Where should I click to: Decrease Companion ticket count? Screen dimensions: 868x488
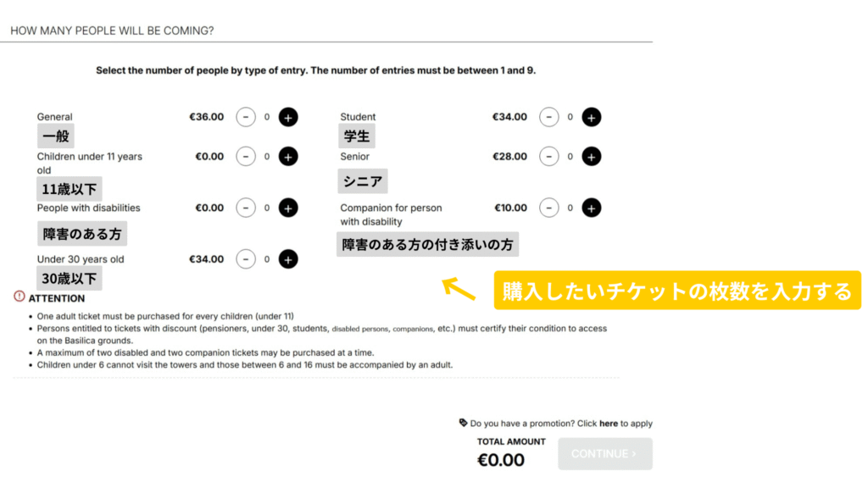[549, 208]
